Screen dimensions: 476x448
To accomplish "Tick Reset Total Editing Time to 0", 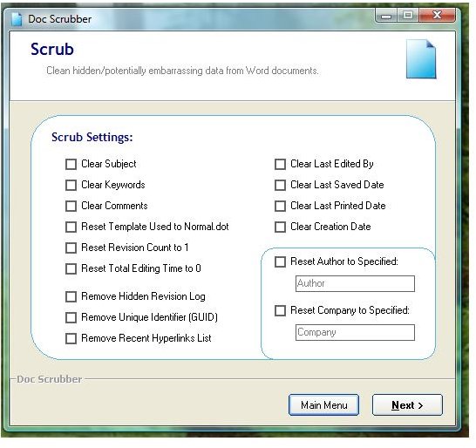I will click(x=71, y=269).
